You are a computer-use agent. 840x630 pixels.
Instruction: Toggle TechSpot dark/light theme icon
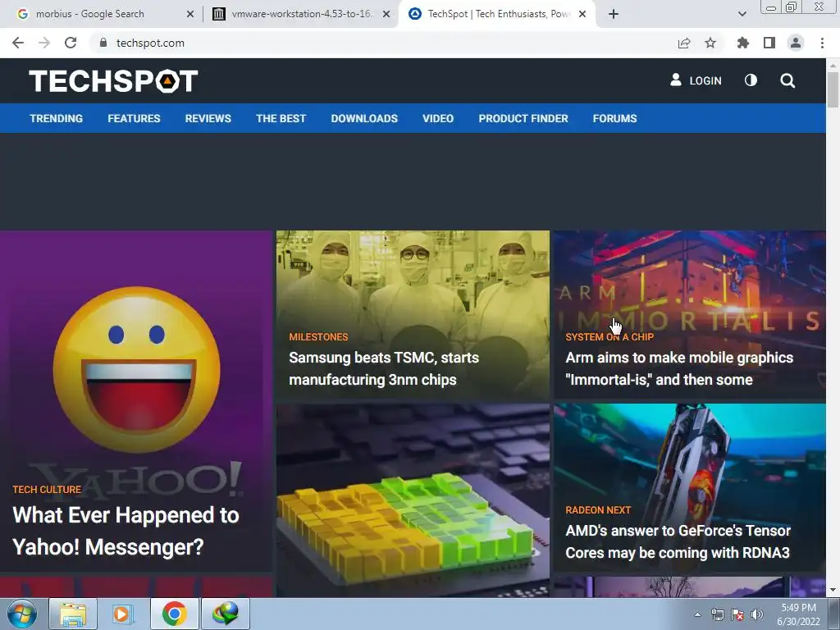751,80
